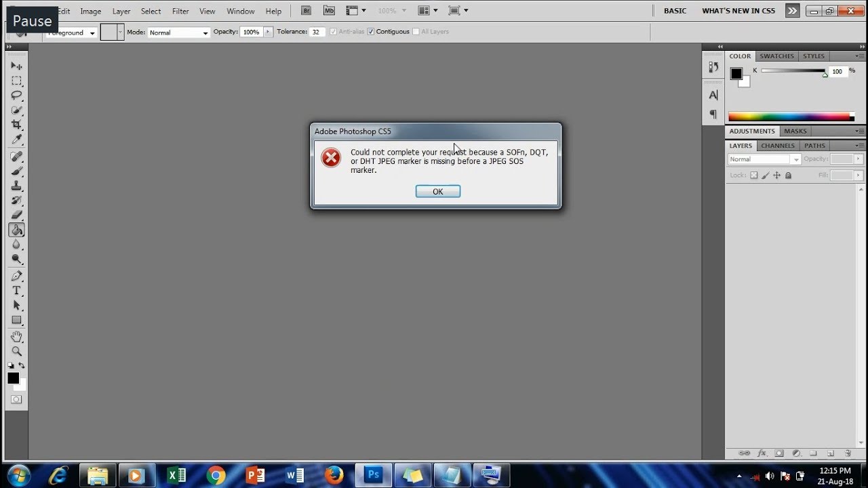This screenshot has height=488, width=868.
Task: Select the Crop tool
Action: [17, 125]
